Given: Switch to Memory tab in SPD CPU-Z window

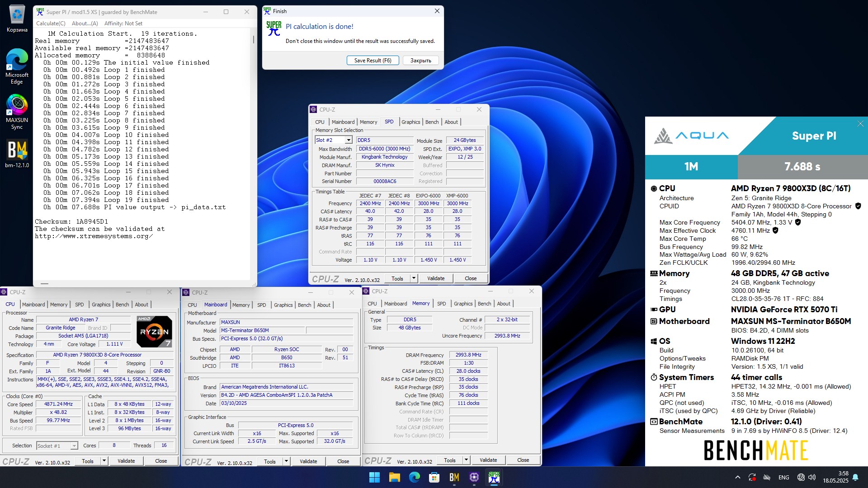Looking at the screenshot, I should click(368, 122).
